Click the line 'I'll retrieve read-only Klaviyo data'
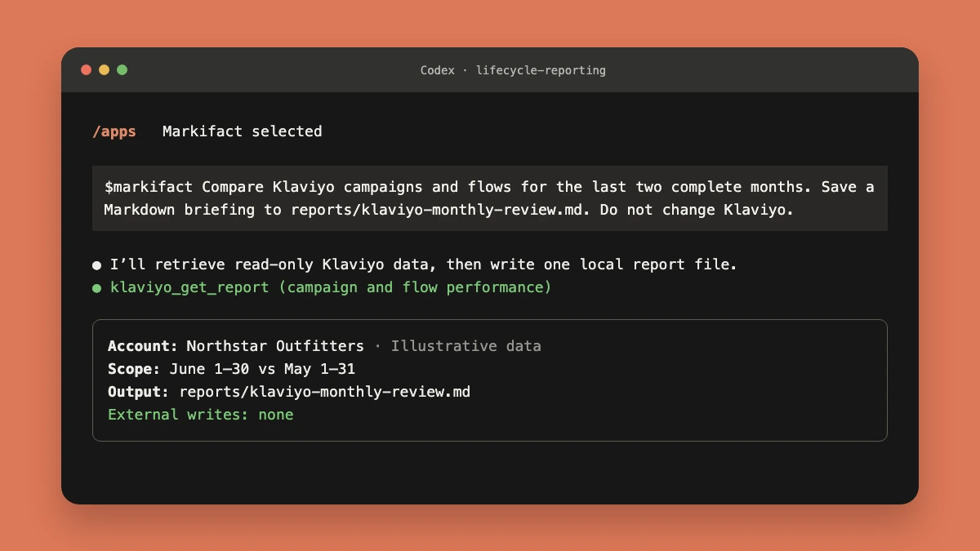Screen dimensions: 980x551 pyautogui.click(x=424, y=264)
